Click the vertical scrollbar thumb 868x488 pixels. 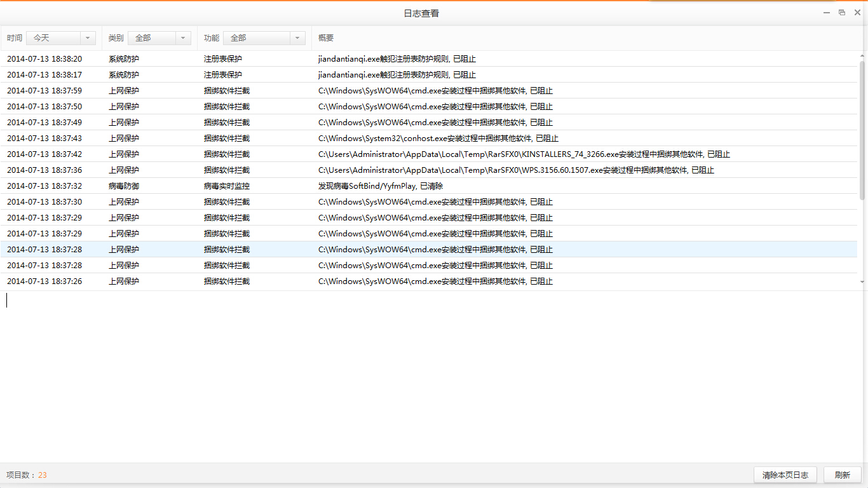(862, 130)
